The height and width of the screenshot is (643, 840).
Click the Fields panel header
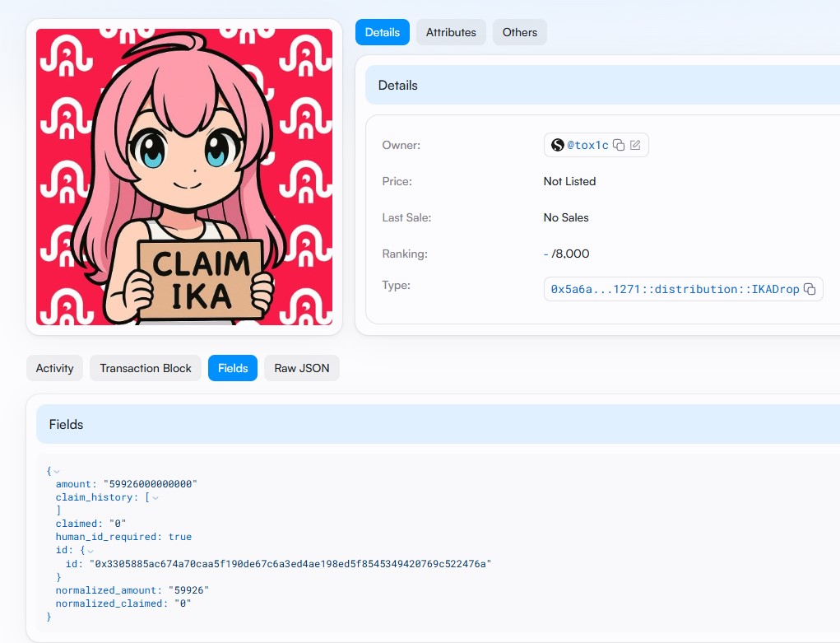tap(439, 424)
